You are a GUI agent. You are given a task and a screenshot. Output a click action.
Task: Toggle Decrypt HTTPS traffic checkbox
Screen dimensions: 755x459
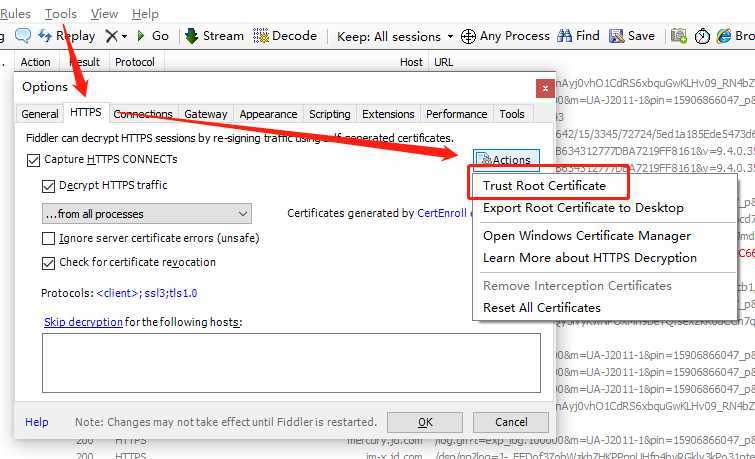pos(48,186)
